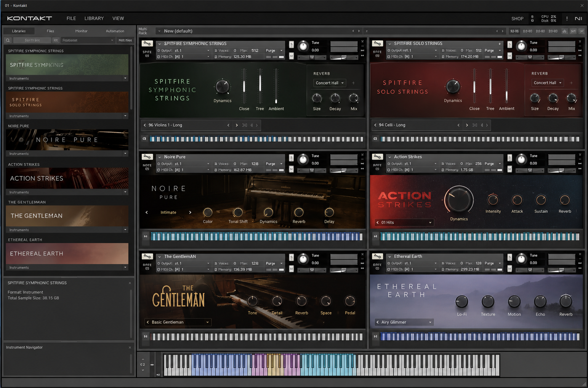Image resolution: width=588 pixels, height=388 pixels.
Task: Open the Basic Gentleman preset dropdown
Action: pos(178,322)
